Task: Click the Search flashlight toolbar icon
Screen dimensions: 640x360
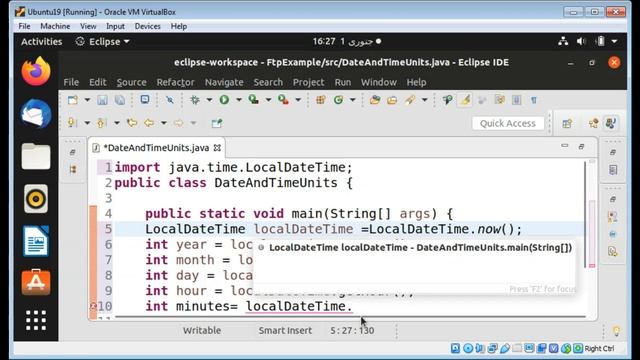Action: tap(410, 100)
